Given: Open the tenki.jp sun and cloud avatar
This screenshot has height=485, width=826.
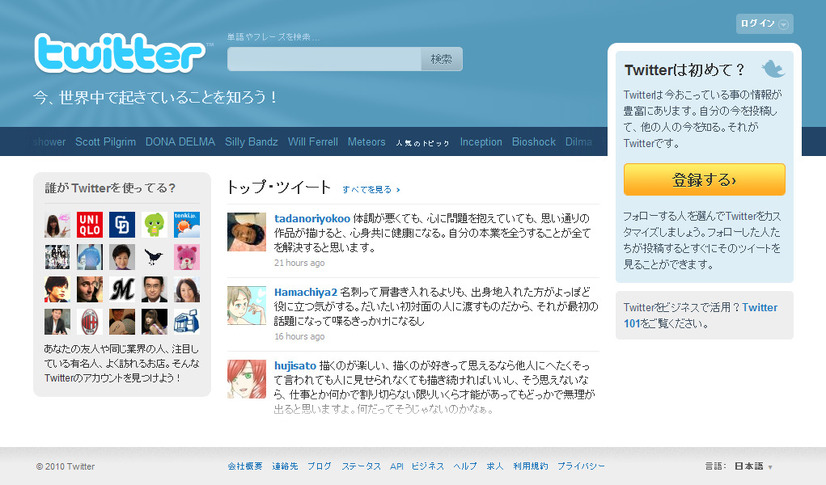Looking at the screenshot, I should 187,225.
